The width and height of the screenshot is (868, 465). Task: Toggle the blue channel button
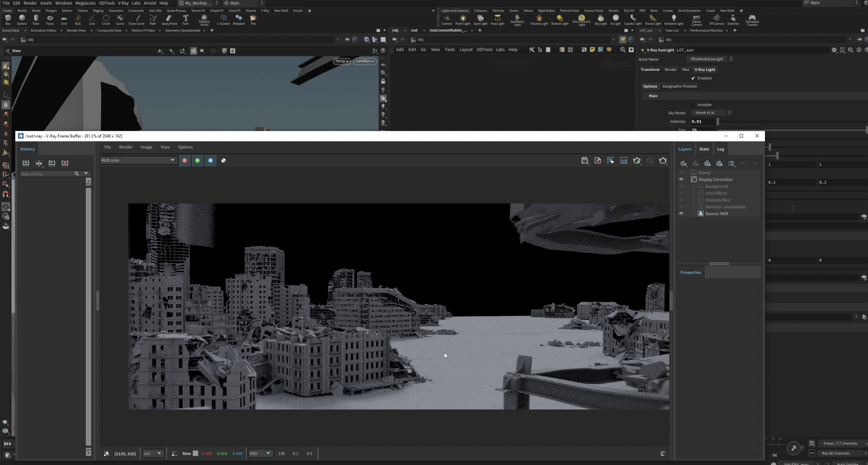pos(210,160)
